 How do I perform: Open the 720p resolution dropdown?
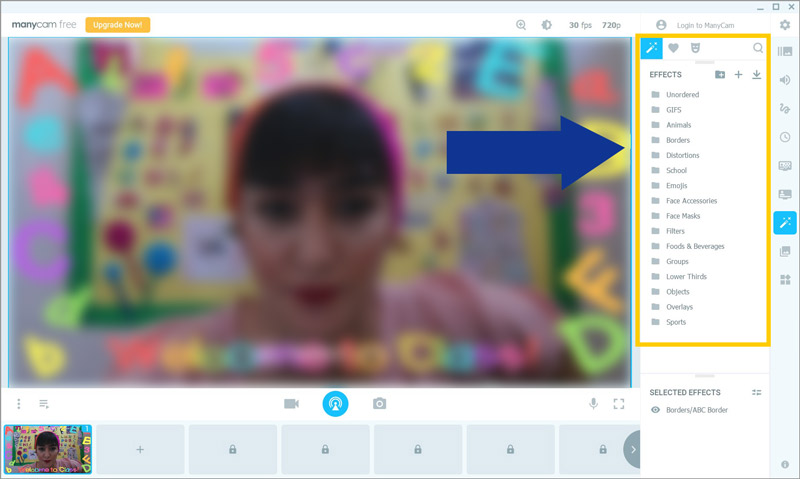click(x=611, y=25)
